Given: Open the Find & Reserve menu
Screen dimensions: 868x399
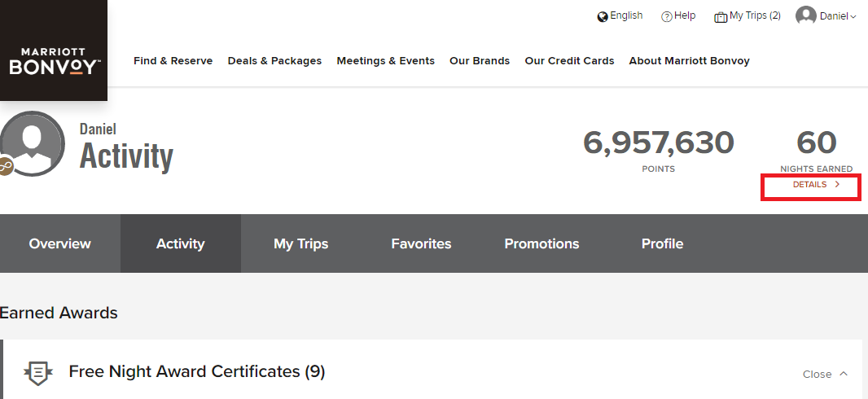Looking at the screenshot, I should tap(173, 61).
